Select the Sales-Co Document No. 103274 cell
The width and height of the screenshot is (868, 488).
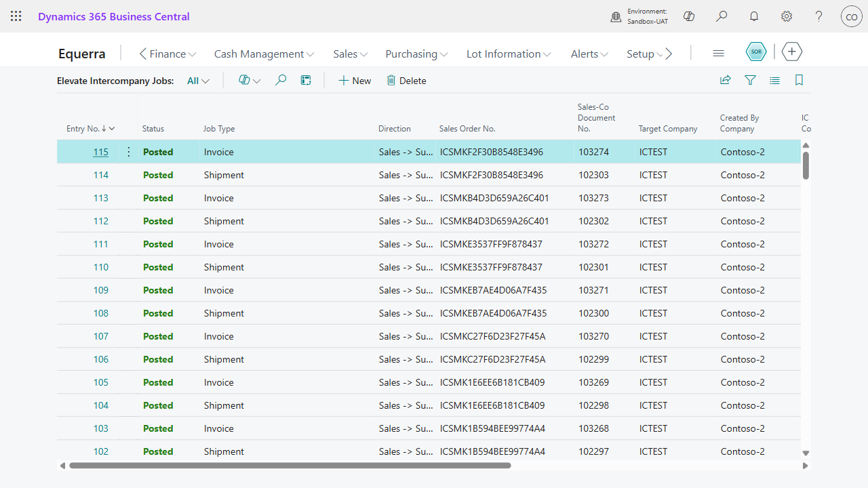coord(594,152)
